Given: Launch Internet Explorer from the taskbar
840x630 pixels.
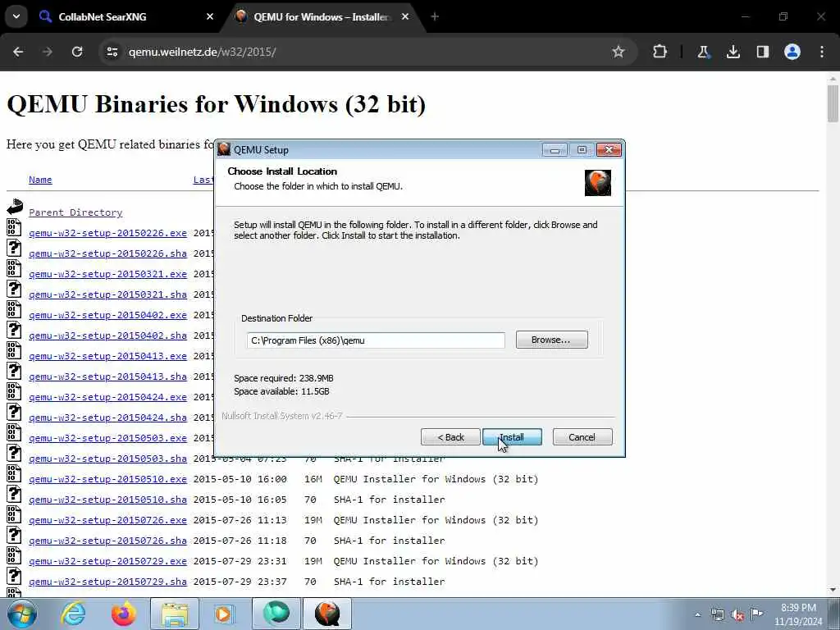Looking at the screenshot, I should pos(72,614).
